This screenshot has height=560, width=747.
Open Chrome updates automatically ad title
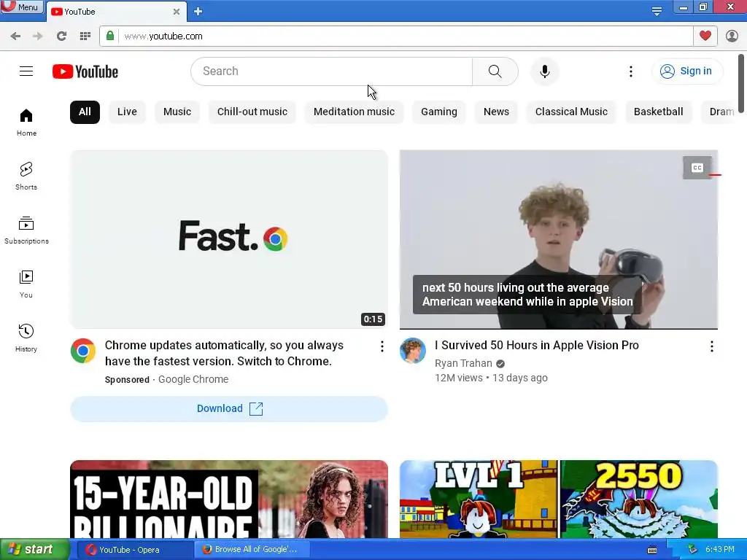224,354
